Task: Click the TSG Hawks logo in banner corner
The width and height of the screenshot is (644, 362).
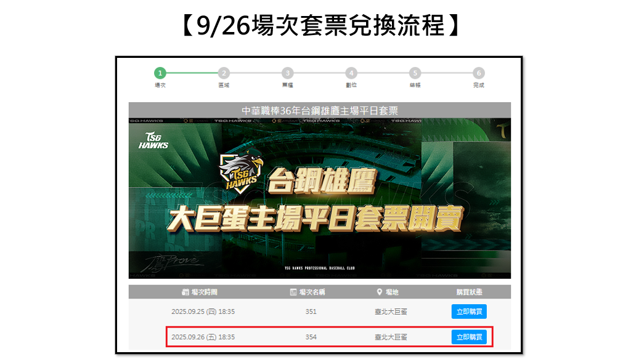Action: pos(153,140)
